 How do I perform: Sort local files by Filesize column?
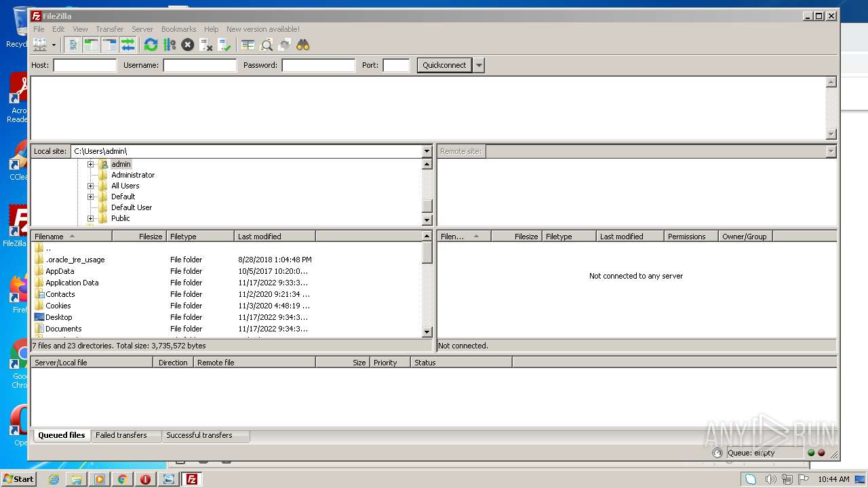tap(139, 237)
